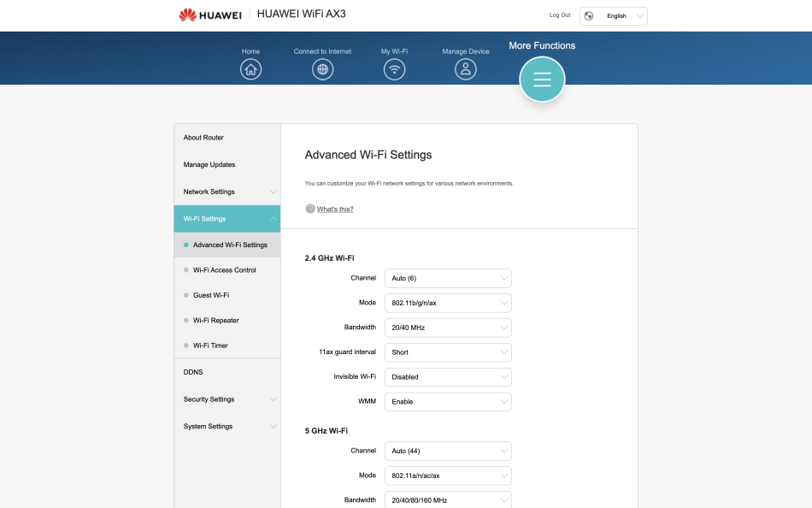Click the More Functions label
Screen dimensions: 812x508
pyautogui.click(x=542, y=45)
